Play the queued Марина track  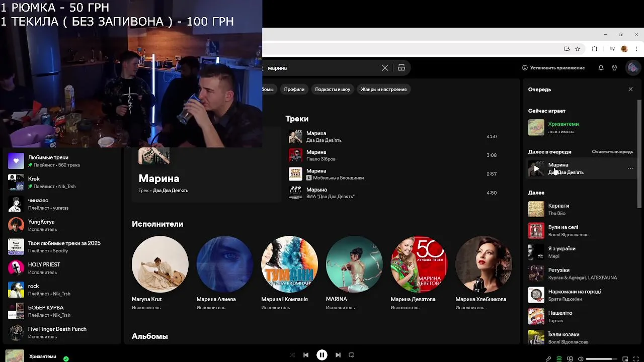tap(536, 168)
